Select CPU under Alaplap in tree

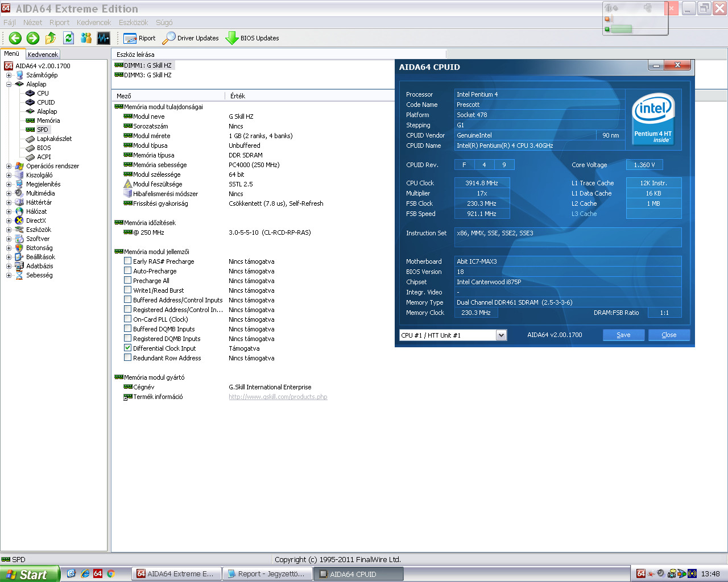tap(43, 93)
